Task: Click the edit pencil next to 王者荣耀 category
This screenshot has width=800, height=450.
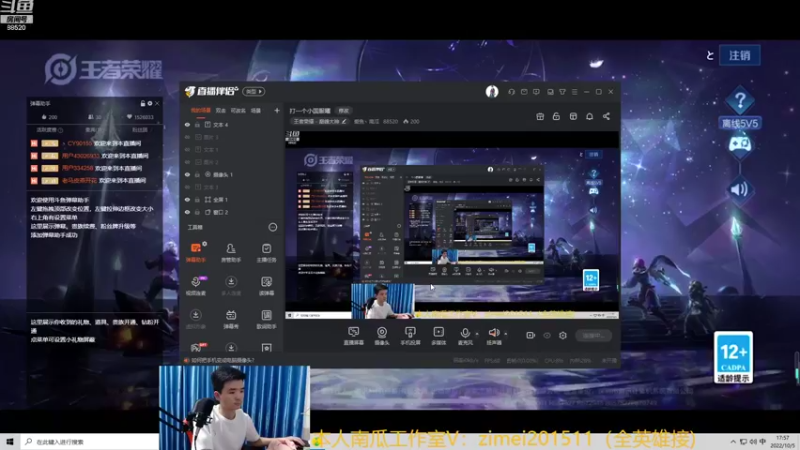Action: 344,121
